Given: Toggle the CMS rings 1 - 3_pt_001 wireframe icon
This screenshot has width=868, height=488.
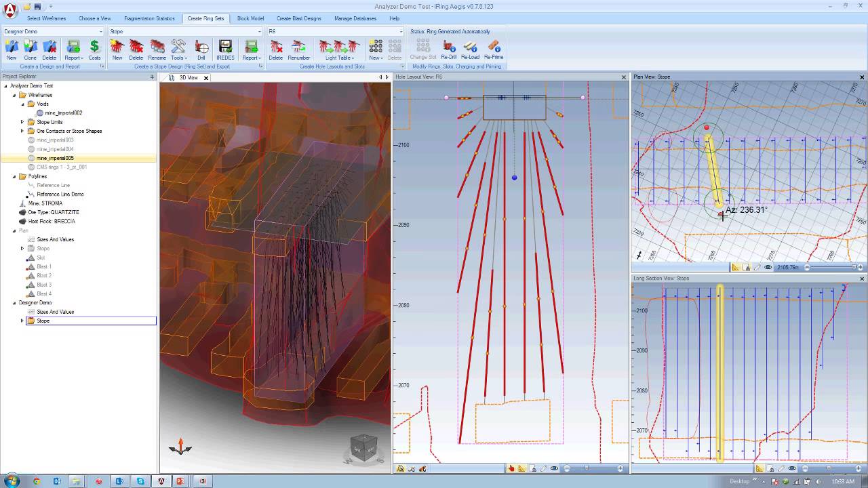Looking at the screenshot, I should [x=31, y=167].
